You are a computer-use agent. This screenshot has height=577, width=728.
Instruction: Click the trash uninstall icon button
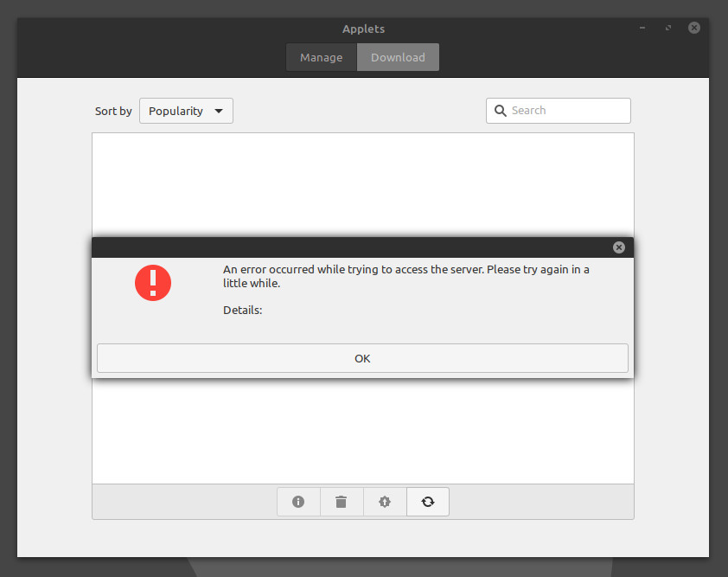[x=342, y=502]
